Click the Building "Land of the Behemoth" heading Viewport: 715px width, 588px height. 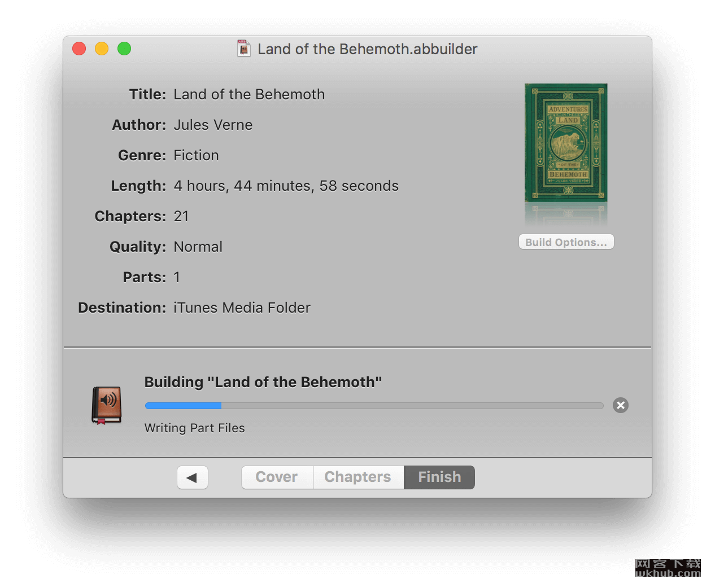(x=263, y=382)
